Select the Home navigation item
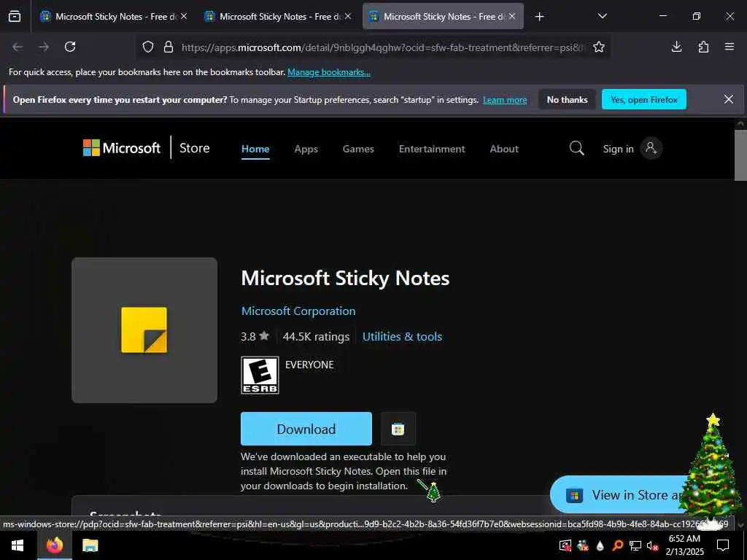The height and width of the screenshot is (560, 747). 255,149
